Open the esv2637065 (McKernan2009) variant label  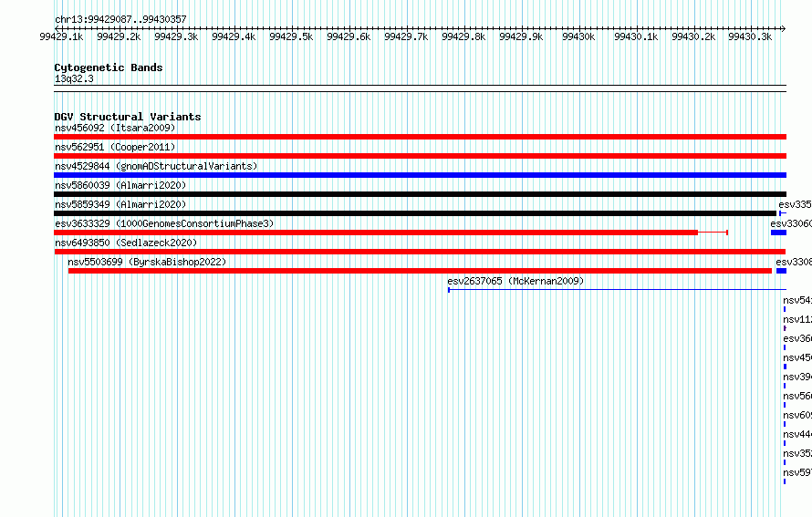coord(515,281)
